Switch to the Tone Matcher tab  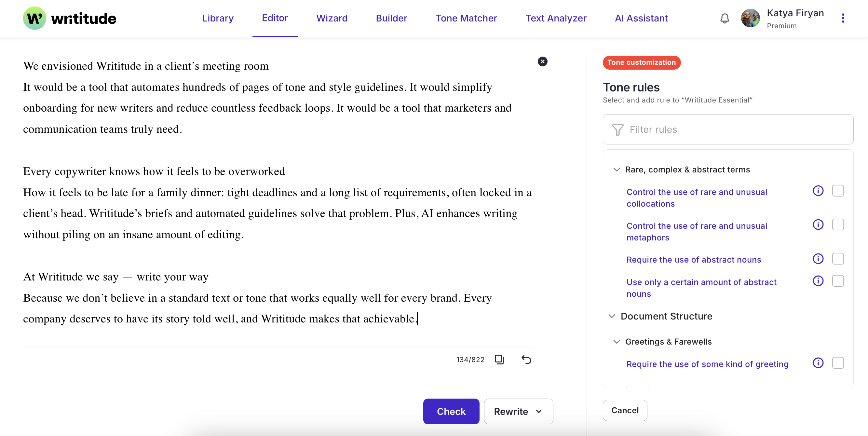click(466, 18)
